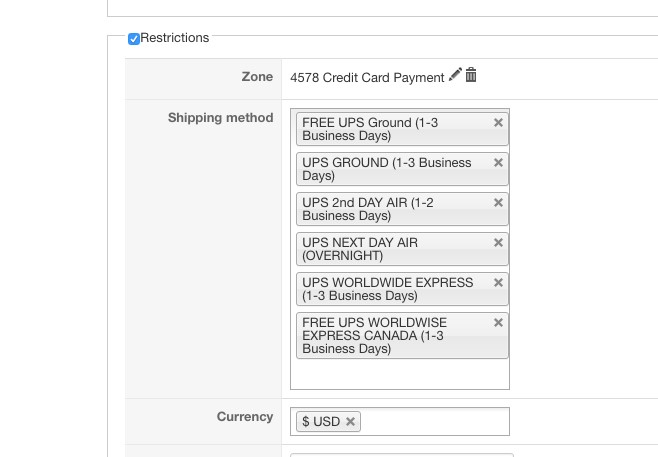This screenshot has width=658, height=457.
Task: Remove FREE UPS Ground shipping method tag
Action: point(498,123)
